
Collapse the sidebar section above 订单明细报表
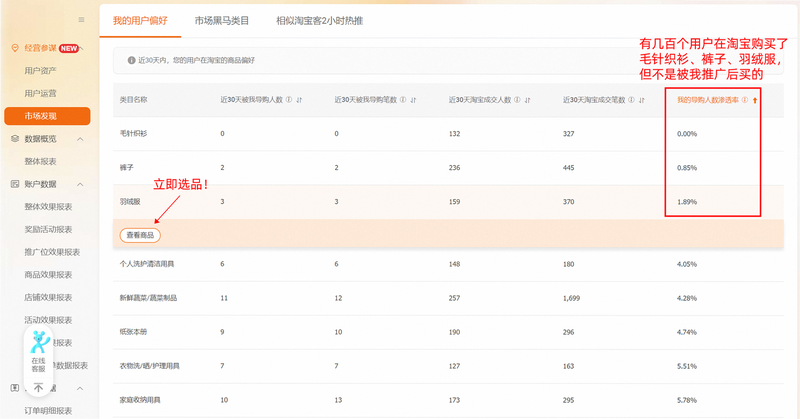coord(80,388)
